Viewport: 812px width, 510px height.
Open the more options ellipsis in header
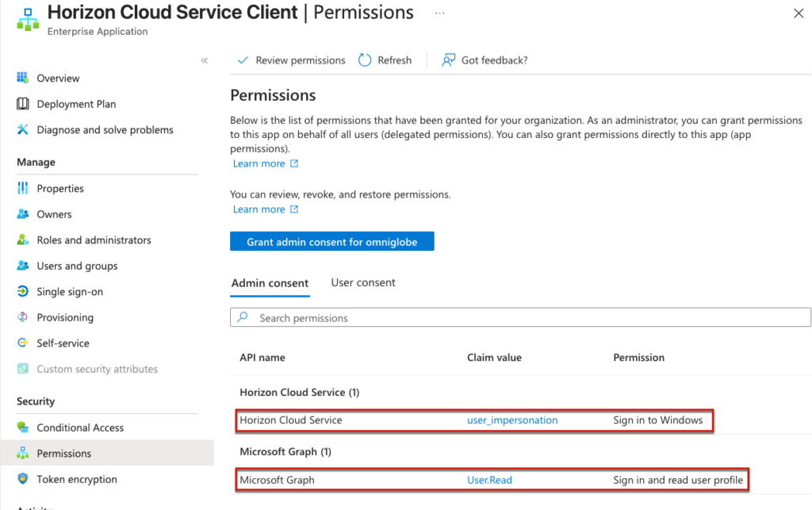click(x=440, y=13)
